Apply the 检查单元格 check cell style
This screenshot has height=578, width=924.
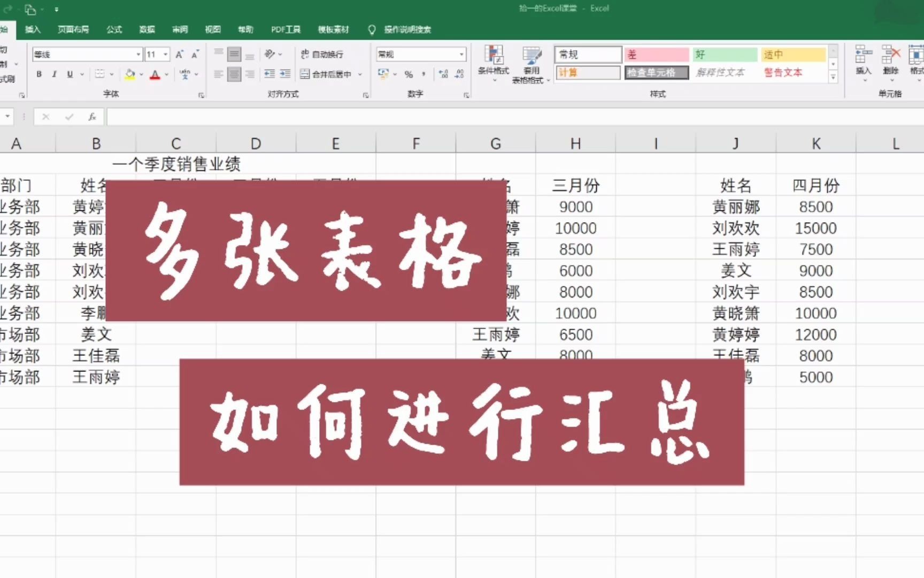(657, 72)
